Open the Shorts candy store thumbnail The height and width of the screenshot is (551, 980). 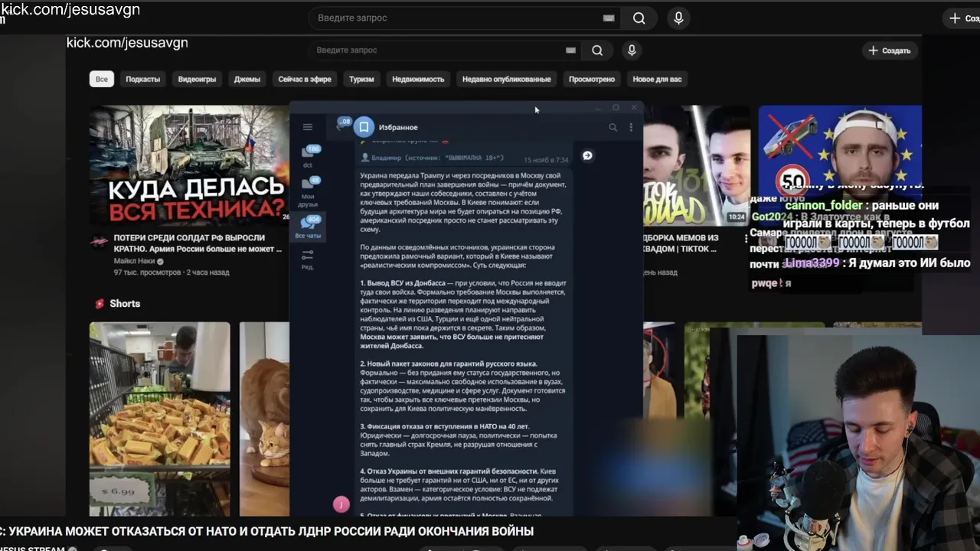pos(159,419)
